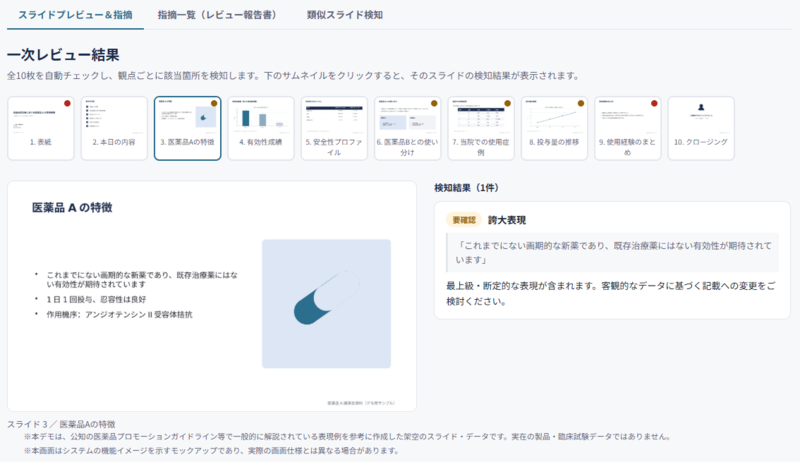This screenshot has height=462, width=800.
Task: Click 検知結果（1件） heading
Action: click(466, 188)
